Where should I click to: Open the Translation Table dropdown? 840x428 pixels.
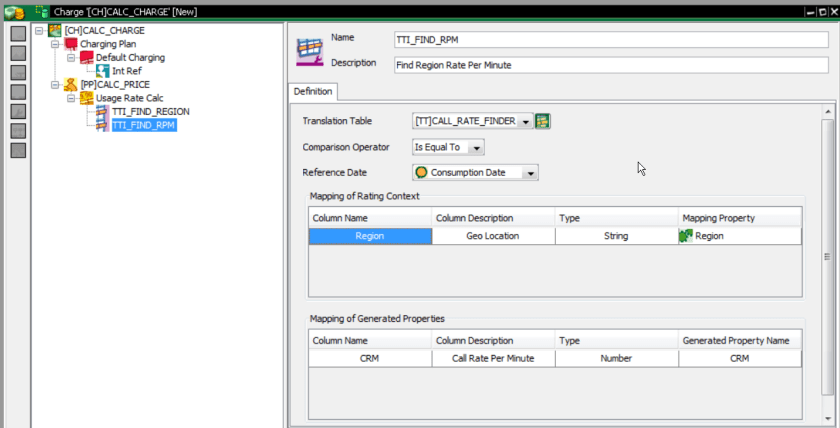[525, 121]
